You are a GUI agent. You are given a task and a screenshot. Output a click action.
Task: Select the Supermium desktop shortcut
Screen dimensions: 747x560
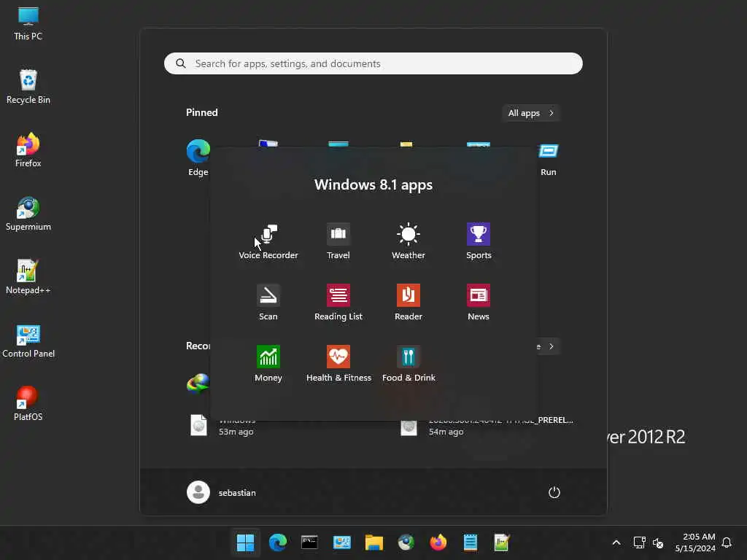28,214
